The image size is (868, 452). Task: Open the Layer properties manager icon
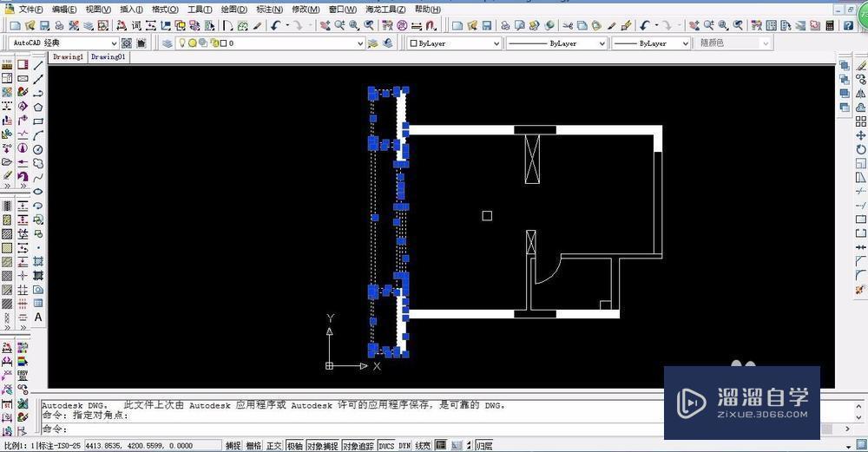pos(168,43)
